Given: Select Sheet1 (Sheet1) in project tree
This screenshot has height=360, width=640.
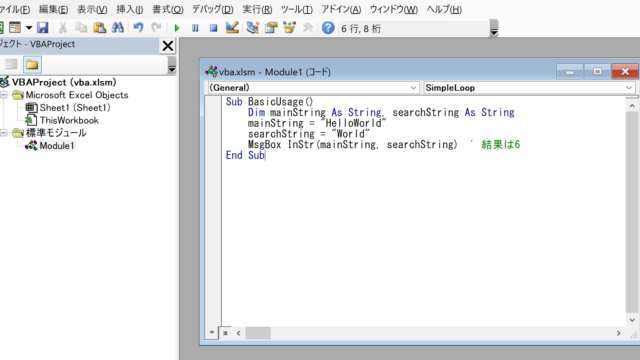Looking at the screenshot, I should [75, 108].
